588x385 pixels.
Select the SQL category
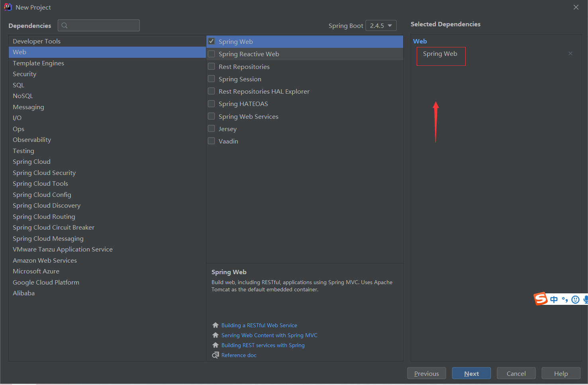click(107, 85)
